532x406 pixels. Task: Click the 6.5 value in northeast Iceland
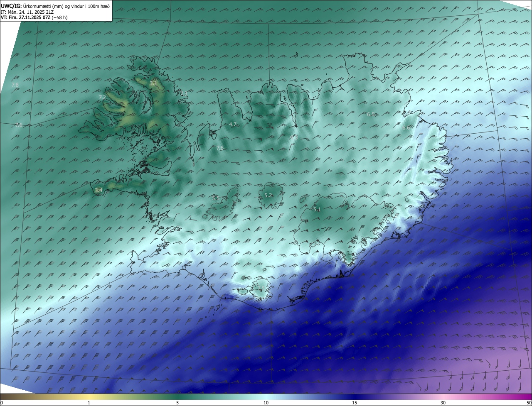click(371, 114)
